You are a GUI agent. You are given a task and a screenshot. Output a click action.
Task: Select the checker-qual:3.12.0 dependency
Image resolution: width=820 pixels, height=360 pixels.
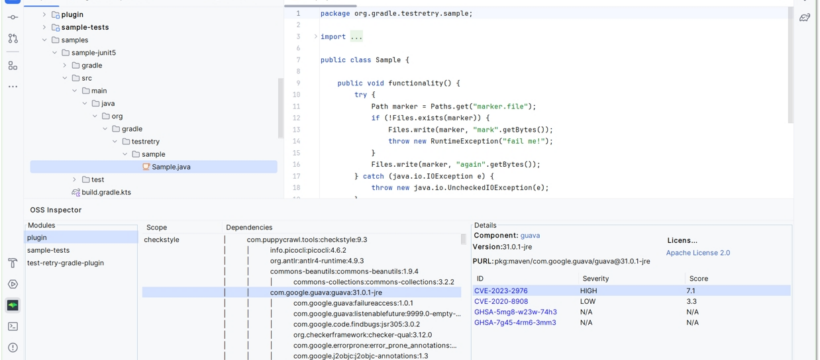[362, 335]
